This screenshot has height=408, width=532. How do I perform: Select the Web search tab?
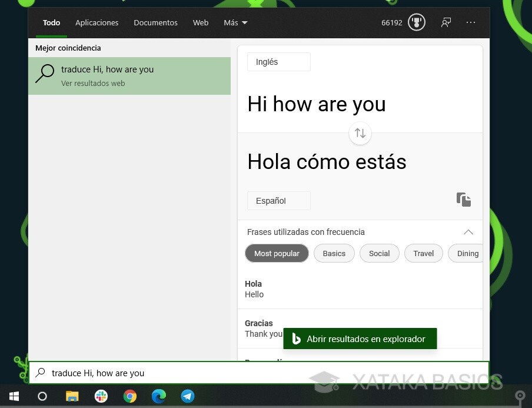tap(200, 22)
